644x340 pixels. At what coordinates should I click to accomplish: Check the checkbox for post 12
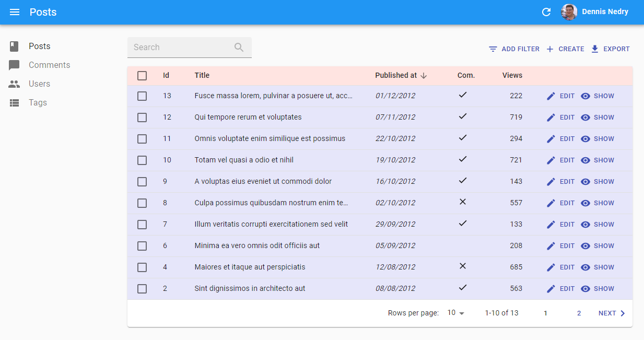(x=142, y=118)
